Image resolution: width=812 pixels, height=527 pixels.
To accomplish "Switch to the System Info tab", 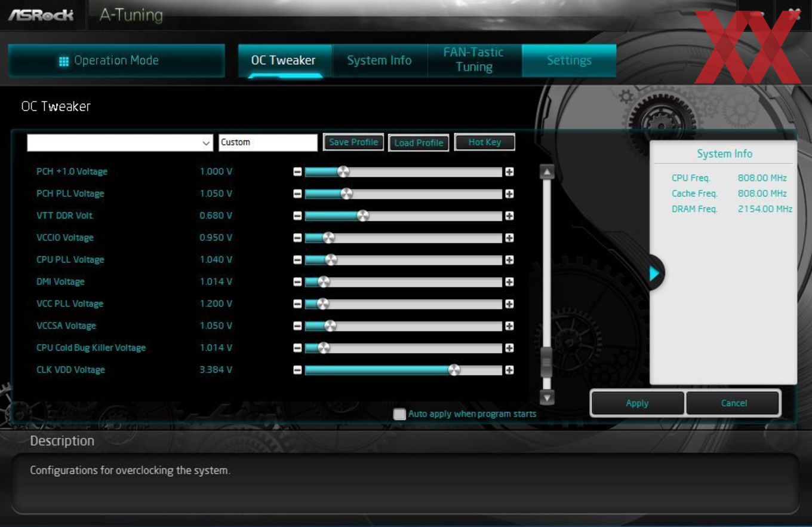I will pos(380,60).
